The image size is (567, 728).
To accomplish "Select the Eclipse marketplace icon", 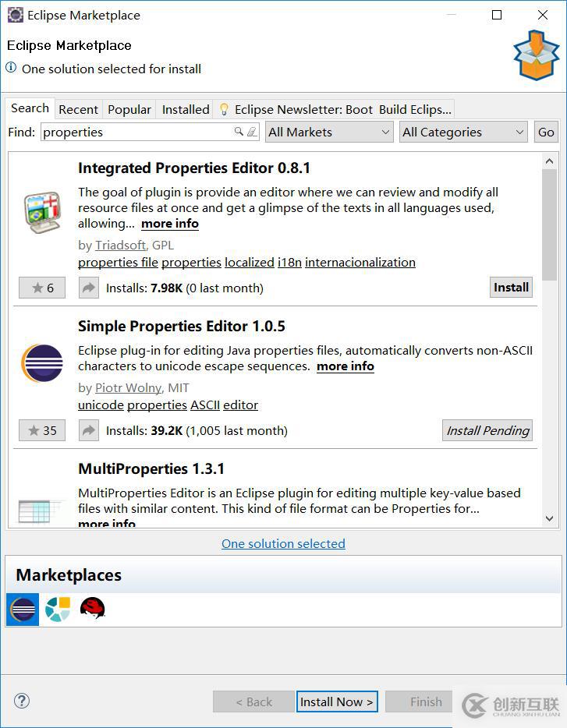I will [23, 610].
